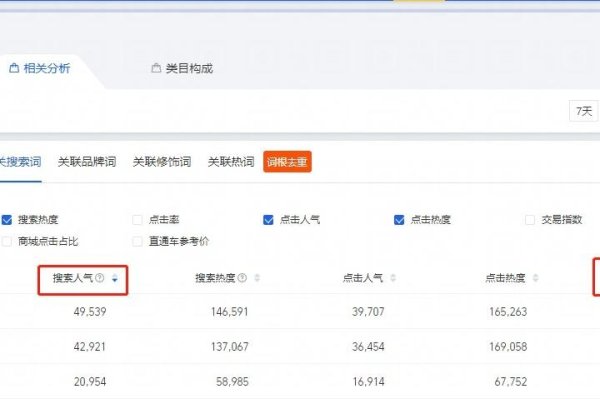The height and width of the screenshot is (400, 600).
Task: Select the 点击人气 value 39,707
Action: point(368,312)
